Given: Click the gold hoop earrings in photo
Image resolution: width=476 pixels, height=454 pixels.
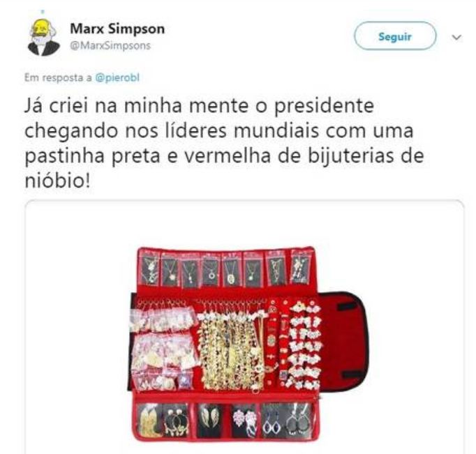Looking at the screenshot, I should [x=177, y=422].
